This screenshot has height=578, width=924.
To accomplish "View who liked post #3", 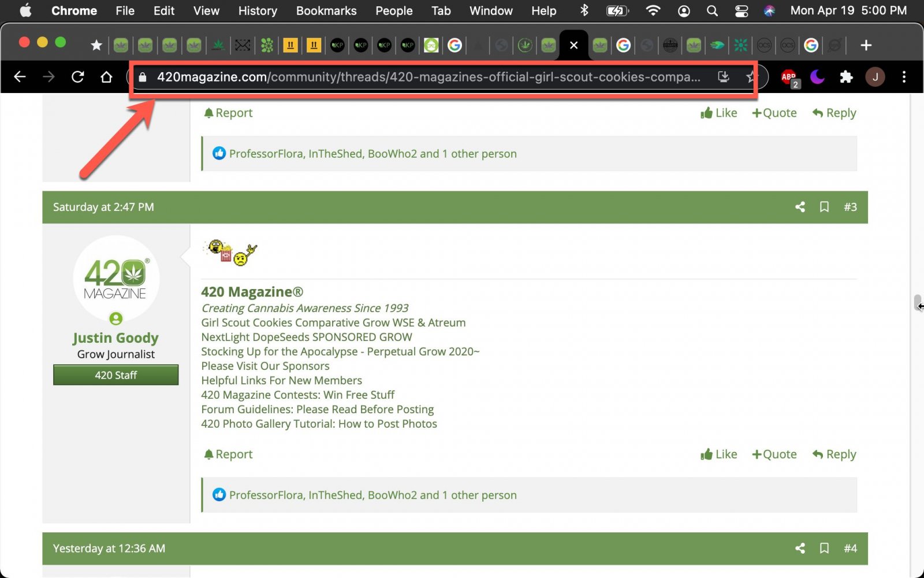I will coord(372,495).
